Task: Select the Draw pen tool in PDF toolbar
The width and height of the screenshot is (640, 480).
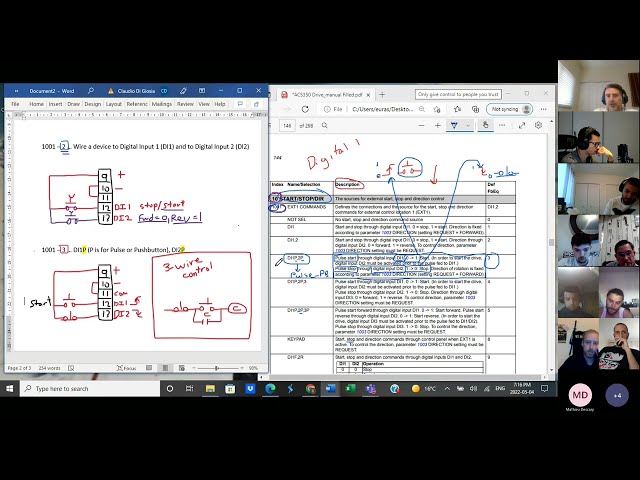Action: [x=454, y=125]
